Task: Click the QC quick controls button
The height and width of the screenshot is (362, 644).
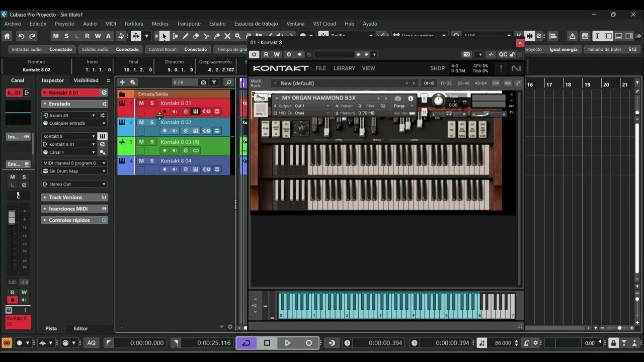Action: pos(503,54)
